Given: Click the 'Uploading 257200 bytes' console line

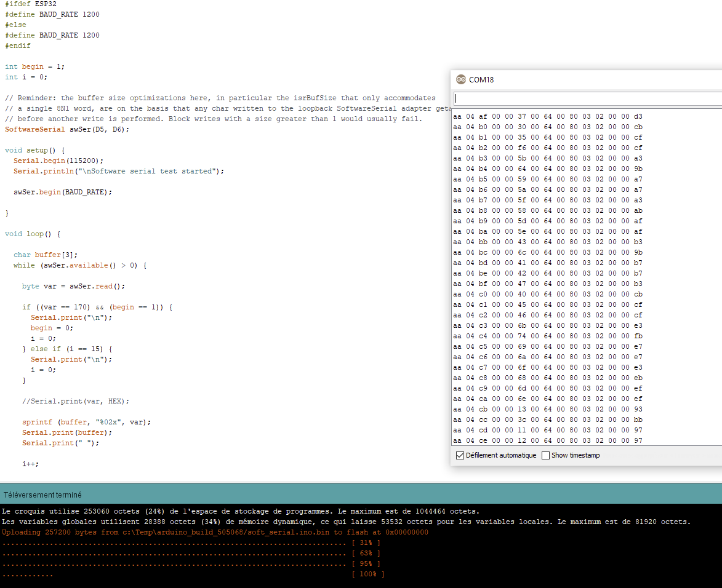Looking at the screenshot, I should coord(215,532).
